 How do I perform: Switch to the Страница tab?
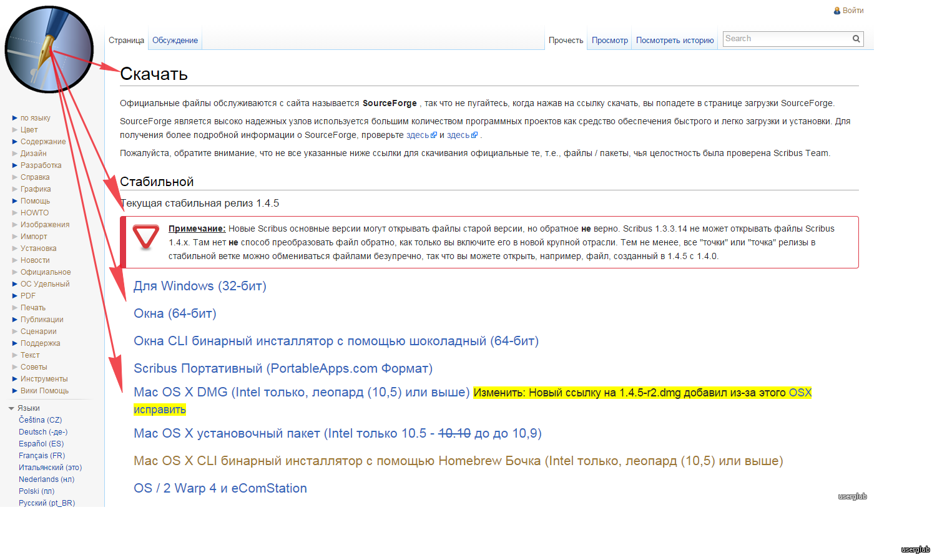point(126,41)
